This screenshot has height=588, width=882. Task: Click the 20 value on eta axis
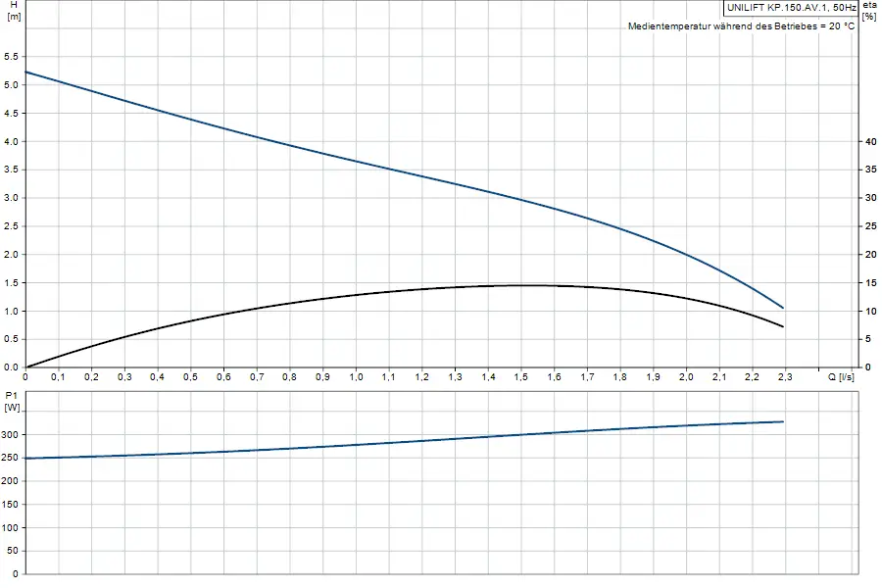pyautogui.click(x=871, y=255)
